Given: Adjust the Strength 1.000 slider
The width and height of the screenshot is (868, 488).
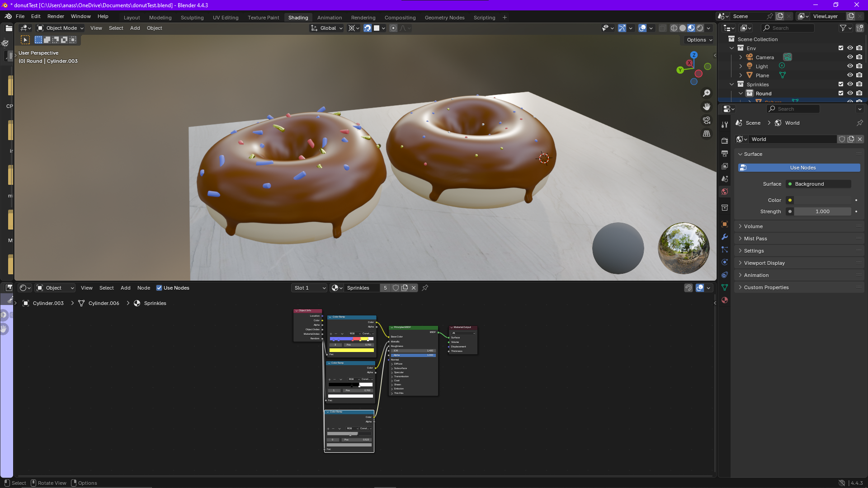Looking at the screenshot, I should click(x=822, y=211).
